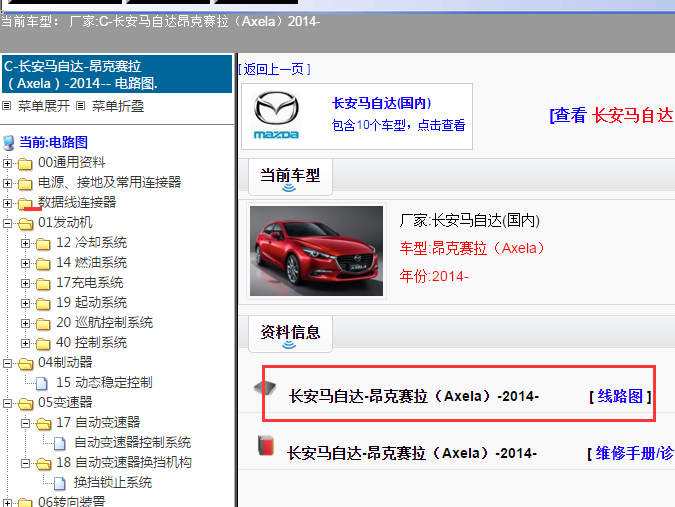Screen dimensions: 675x507
Task: Open 自动变速器控制系统 tree item
Action: pyautogui.click(x=132, y=442)
